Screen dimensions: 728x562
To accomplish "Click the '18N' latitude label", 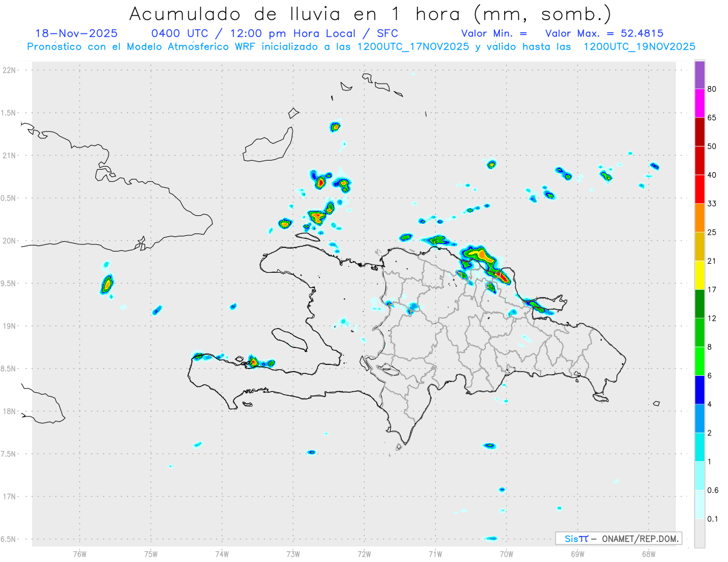I will (x=9, y=411).
